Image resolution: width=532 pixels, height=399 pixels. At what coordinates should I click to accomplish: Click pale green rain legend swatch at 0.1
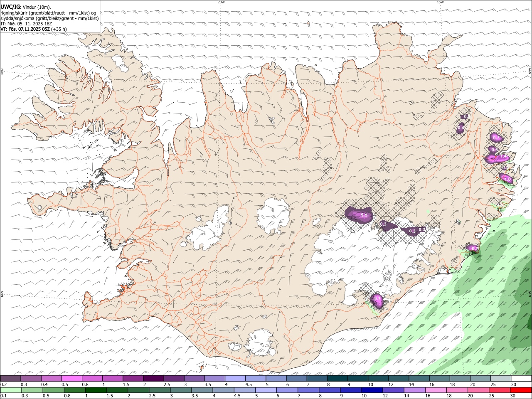(11, 390)
